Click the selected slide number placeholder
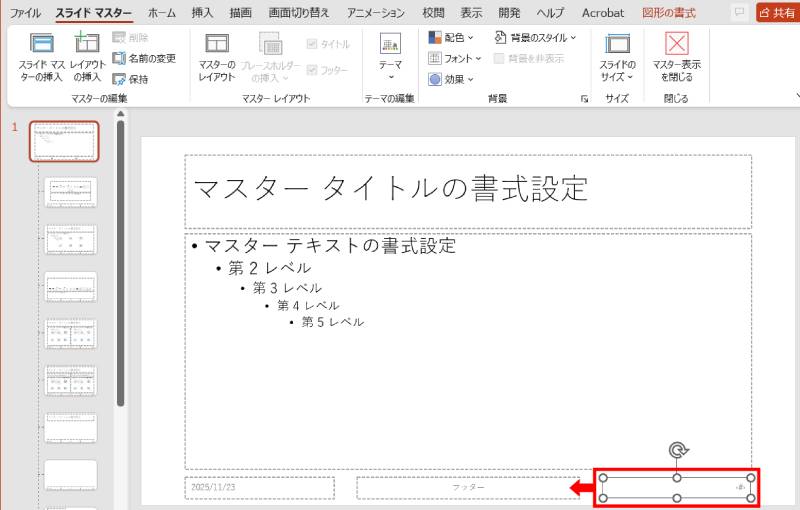 [677, 488]
